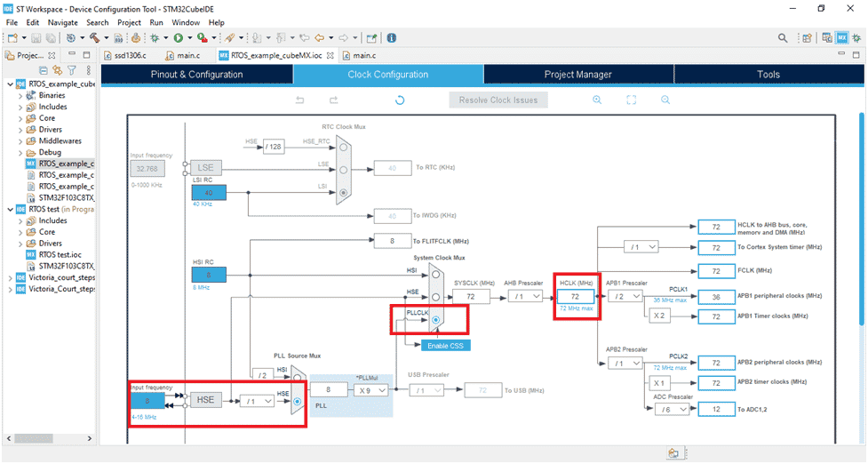The width and height of the screenshot is (868, 464).
Task: Click the HSE block button
Action: pyautogui.click(x=205, y=400)
